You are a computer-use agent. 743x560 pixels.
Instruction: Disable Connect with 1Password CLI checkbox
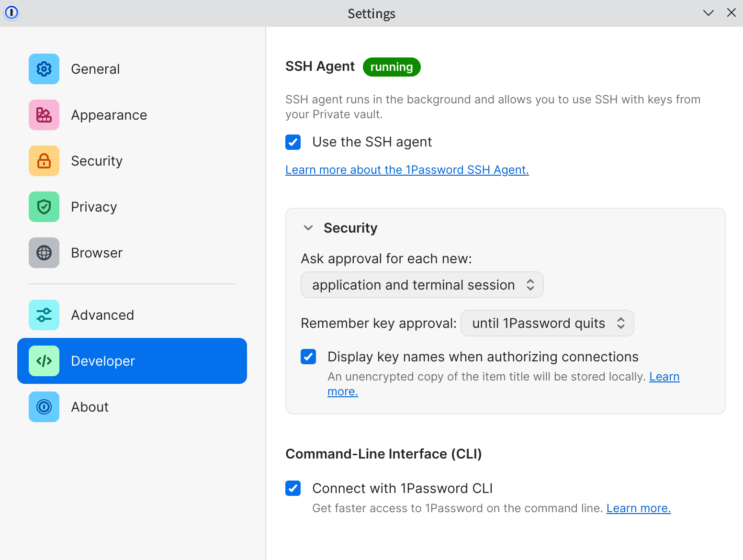pos(293,488)
